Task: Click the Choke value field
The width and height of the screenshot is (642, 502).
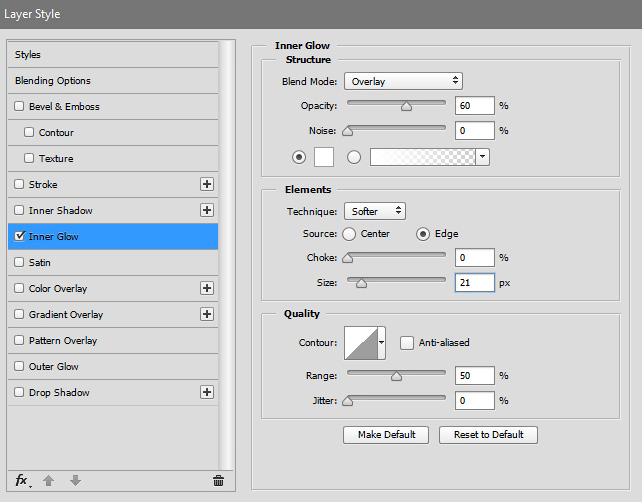Action: [x=475, y=258]
